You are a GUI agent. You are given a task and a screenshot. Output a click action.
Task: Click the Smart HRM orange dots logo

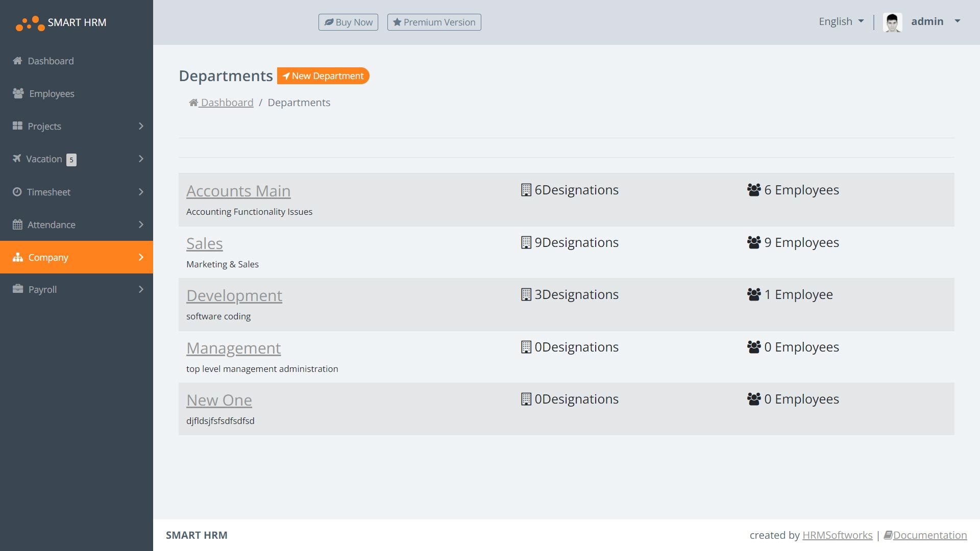click(x=30, y=23)
